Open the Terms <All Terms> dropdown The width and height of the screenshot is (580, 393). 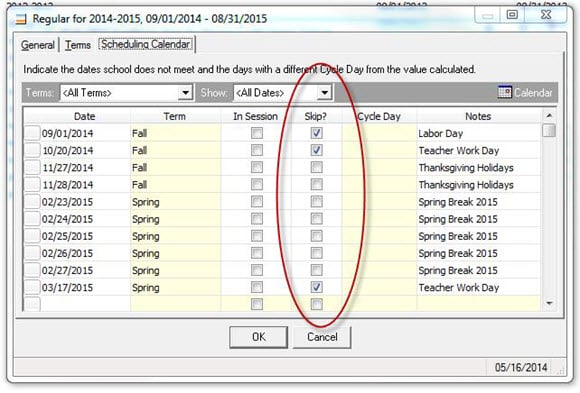(x=185, y=93)
